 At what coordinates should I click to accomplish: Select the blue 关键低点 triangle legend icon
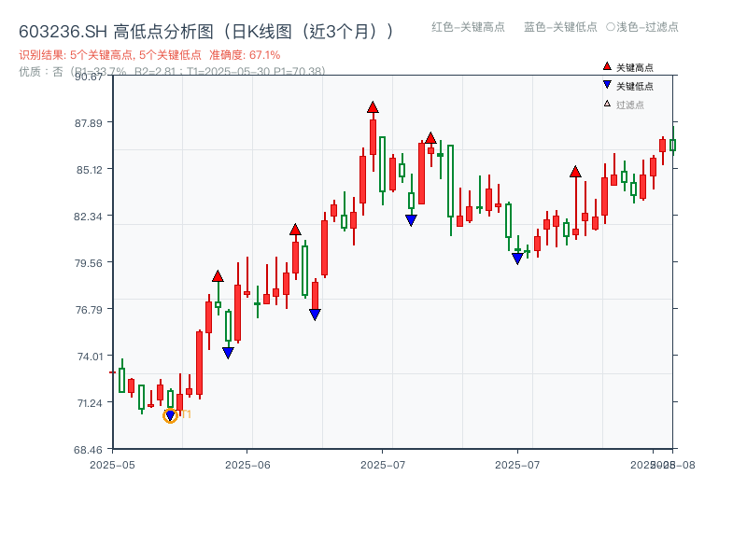pos(605,84)
